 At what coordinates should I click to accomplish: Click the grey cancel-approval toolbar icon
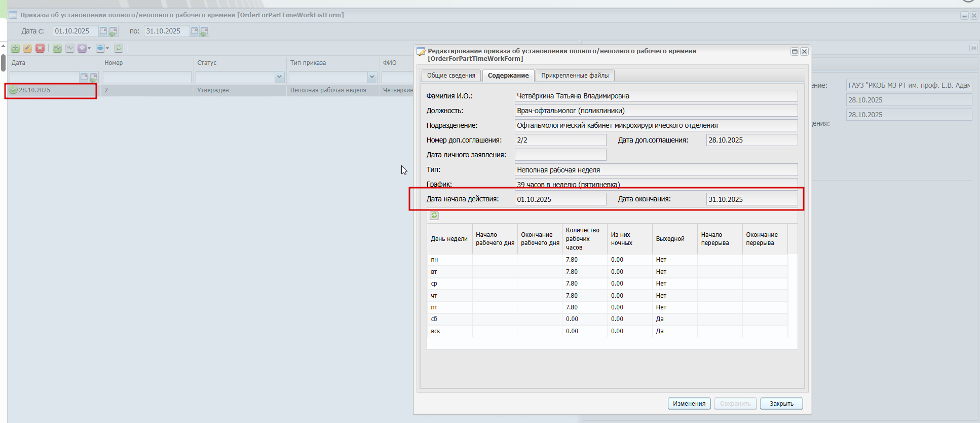(70, 48)
